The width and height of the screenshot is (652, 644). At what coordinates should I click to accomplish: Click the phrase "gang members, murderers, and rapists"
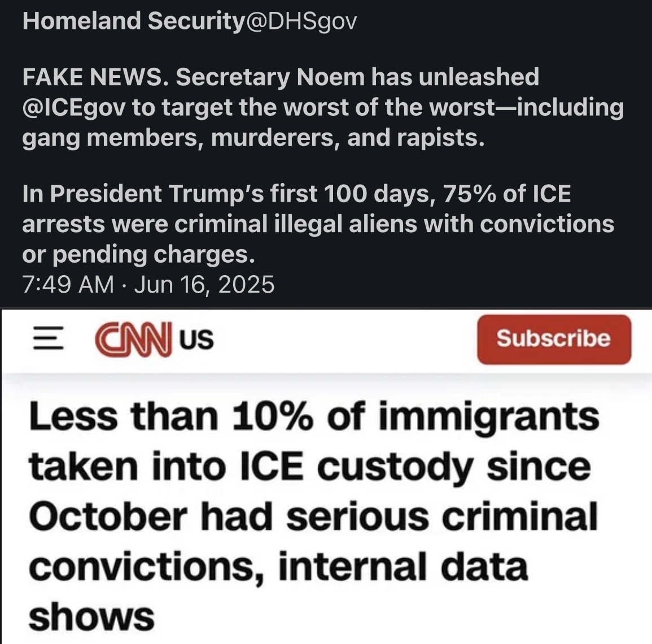point(253,138)
